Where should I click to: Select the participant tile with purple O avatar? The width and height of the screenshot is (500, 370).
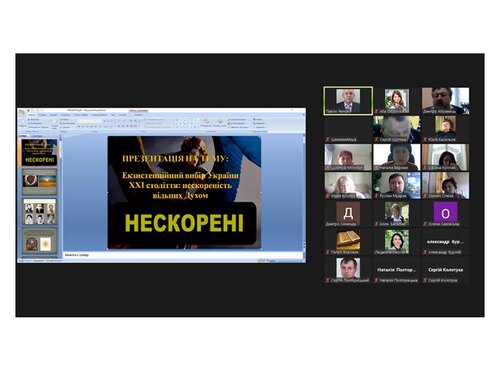tap(445, 214)
